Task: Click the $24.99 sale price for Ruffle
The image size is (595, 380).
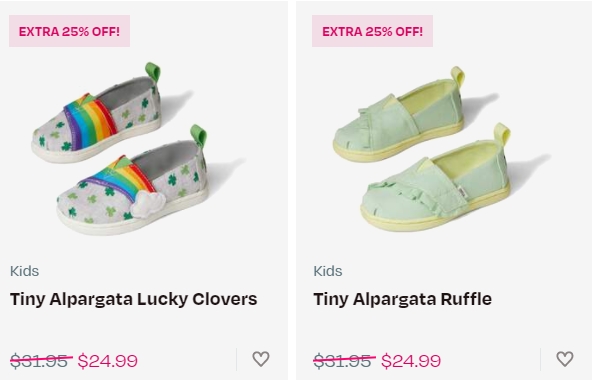Action: (411, 361)
